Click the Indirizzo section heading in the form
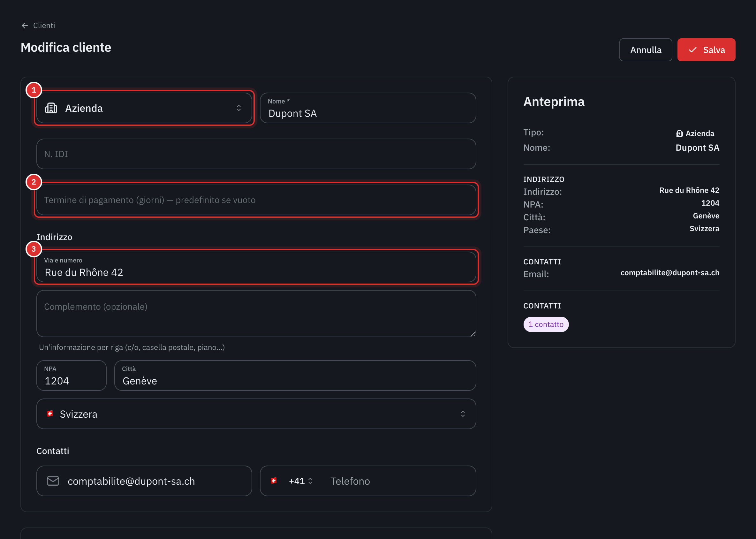The width and height of the screenshot is (756, 539). point(54,237)
